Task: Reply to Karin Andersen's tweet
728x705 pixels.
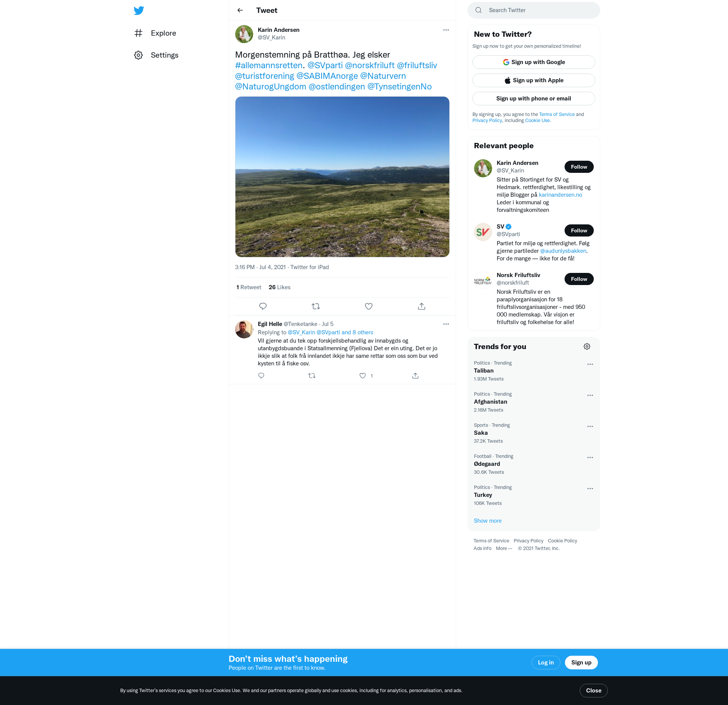Action: pyautogui.click(x=263, y=306)
